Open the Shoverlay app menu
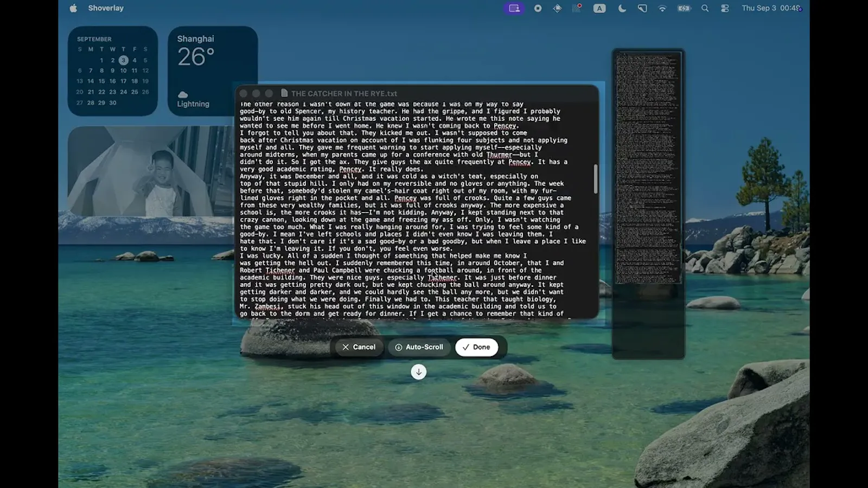 tap(106, 8)
